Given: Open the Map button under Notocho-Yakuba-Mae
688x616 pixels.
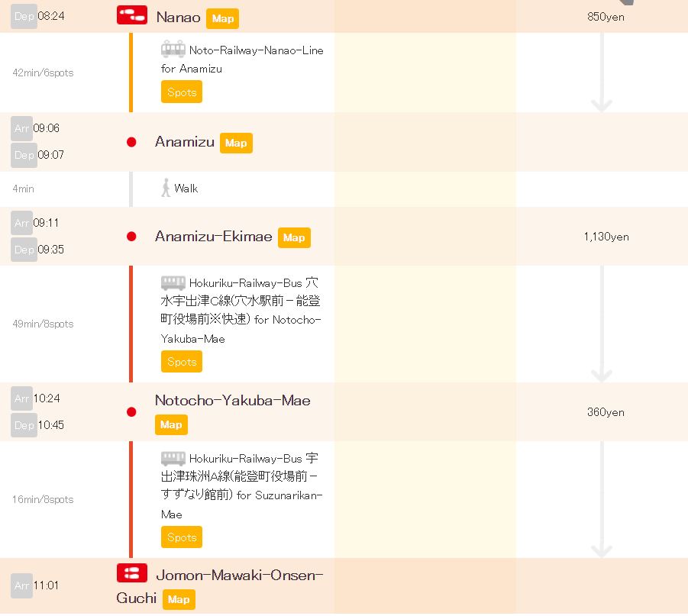Looking at the screenshot, I should click(171, 424).
